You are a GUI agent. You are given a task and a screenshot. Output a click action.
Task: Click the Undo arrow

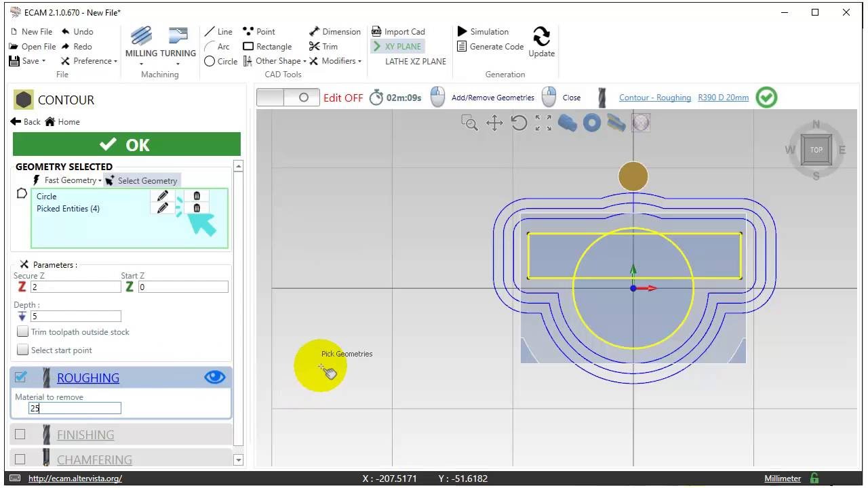pos(77,32)
